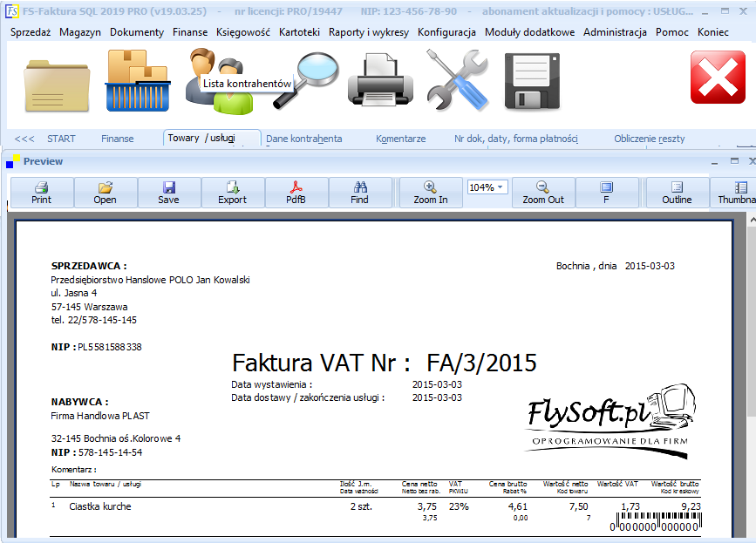Switch to the Finanse tab
Viewport: 756px width, 543px height.
pyautogui.click(x=117, y=139)
